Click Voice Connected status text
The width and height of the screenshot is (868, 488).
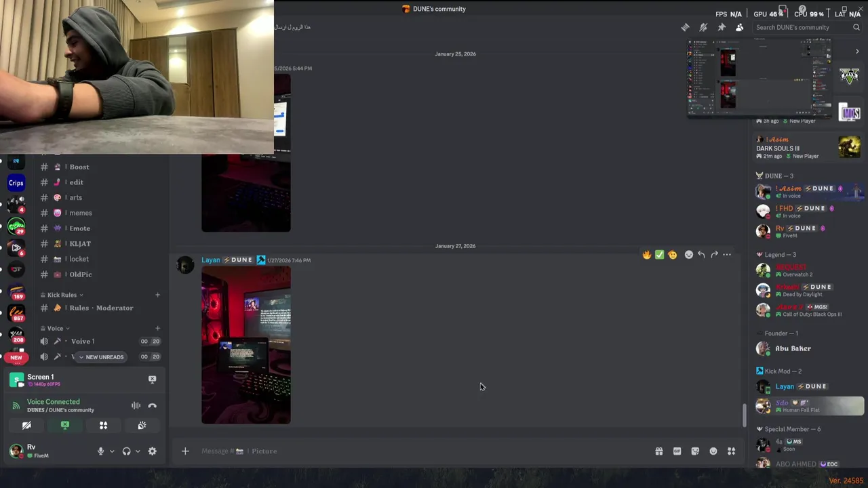(x=53, y=402)
